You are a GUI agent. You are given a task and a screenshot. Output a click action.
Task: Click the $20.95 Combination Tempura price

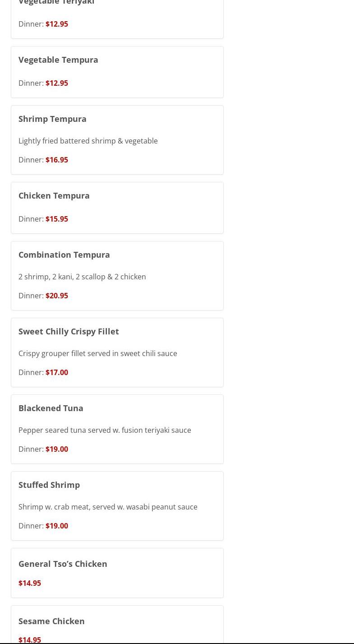(57, 296)
